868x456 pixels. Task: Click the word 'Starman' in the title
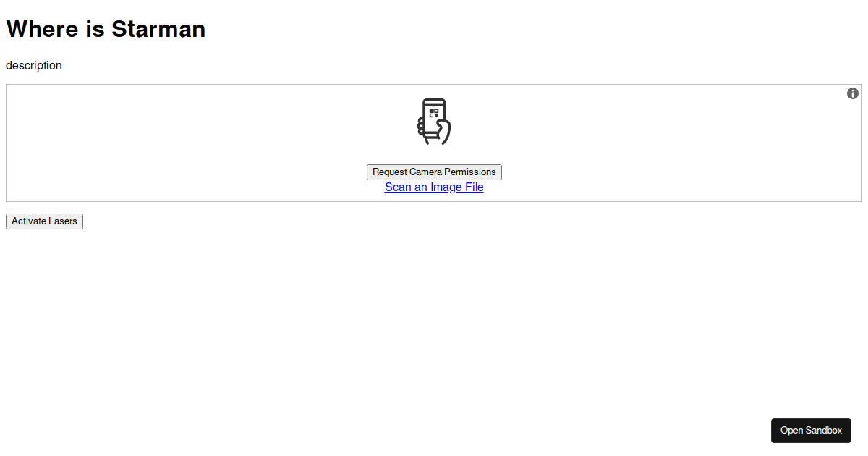click(x=158, y=29)
